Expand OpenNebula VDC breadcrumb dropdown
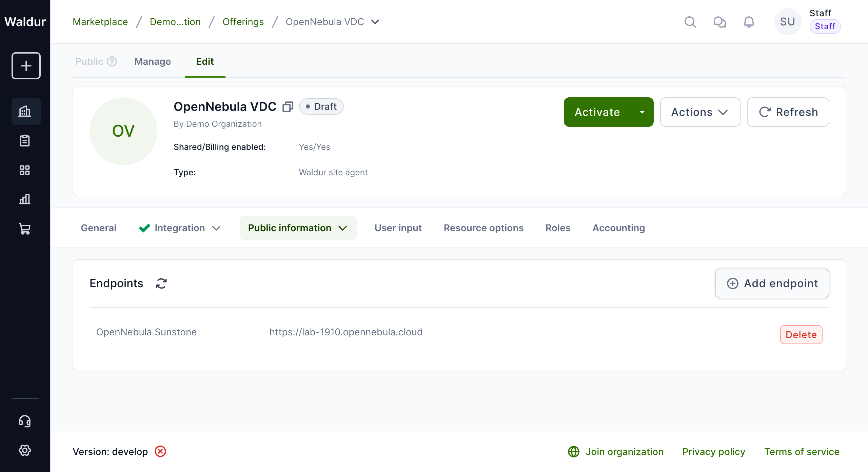The height and width of the screenshot is (472, 868). click(375, 22)
